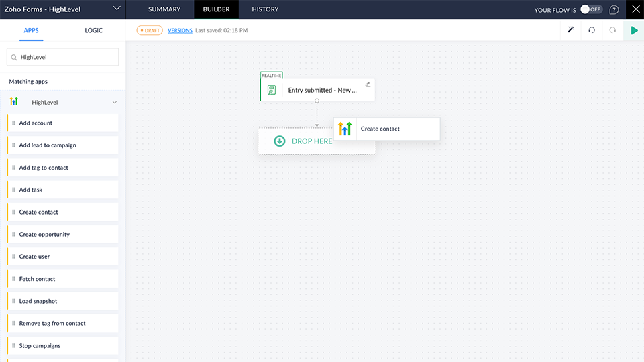Click the search magnifier icon
This screenshot has height=362, width=644.
pyautogui.click(x=14, y=58)
